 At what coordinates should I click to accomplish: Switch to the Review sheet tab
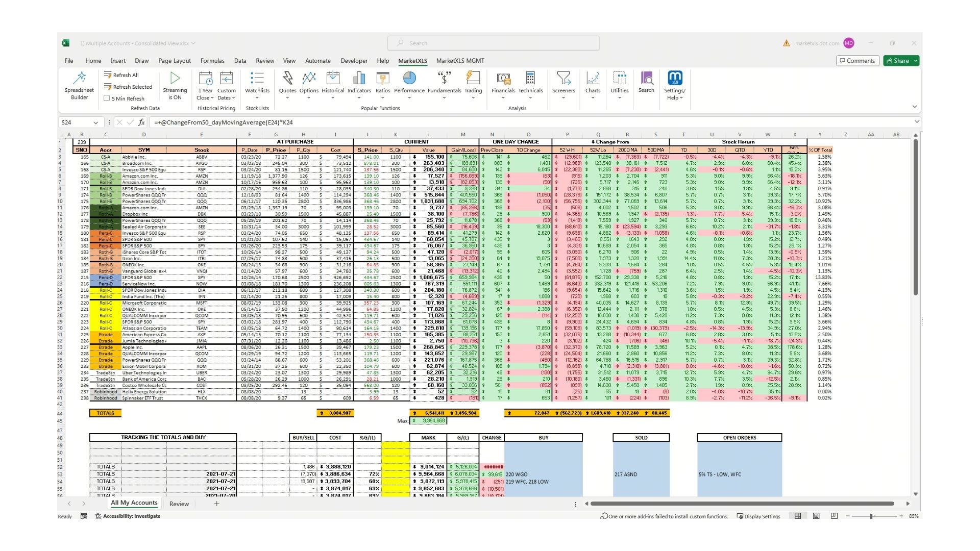(179, 504)
